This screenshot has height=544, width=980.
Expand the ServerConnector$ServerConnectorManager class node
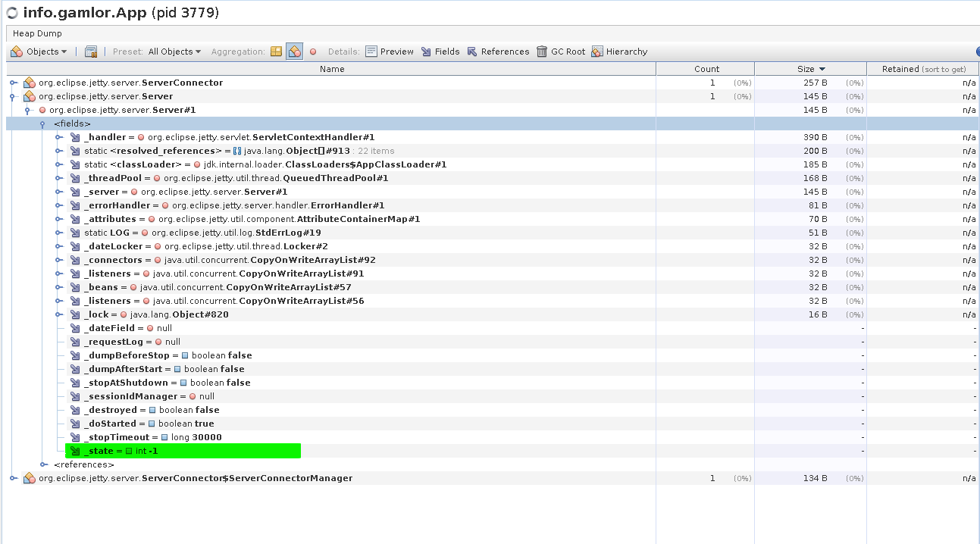tap(14, 478)
